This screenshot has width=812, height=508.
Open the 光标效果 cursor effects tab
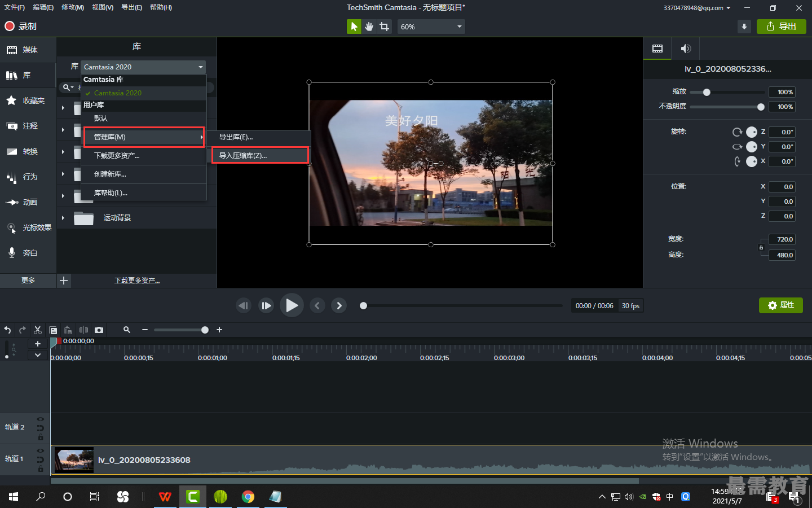28,227
